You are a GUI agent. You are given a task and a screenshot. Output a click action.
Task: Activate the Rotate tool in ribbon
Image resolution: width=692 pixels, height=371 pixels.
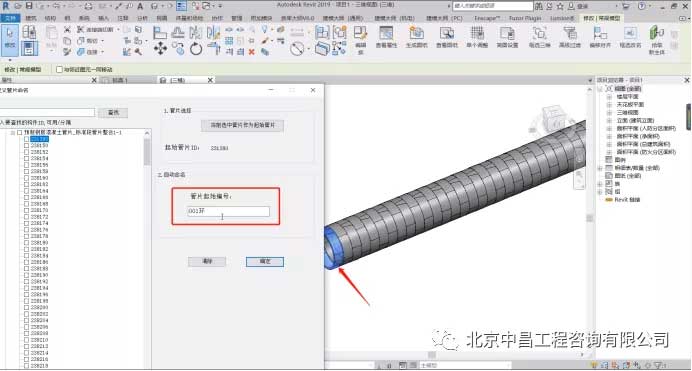(196, 49)
